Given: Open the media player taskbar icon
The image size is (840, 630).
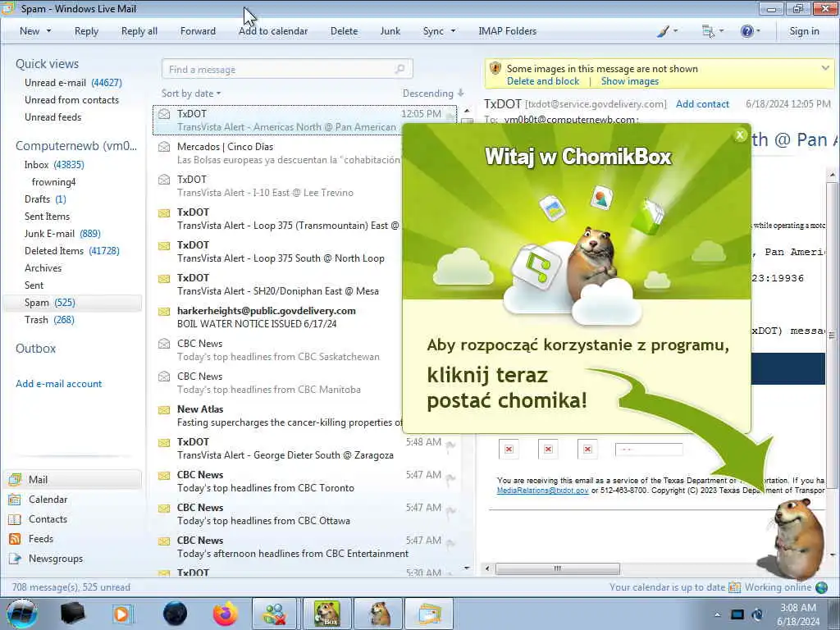Looking at the screenshot, I should (x=121, y=614).
